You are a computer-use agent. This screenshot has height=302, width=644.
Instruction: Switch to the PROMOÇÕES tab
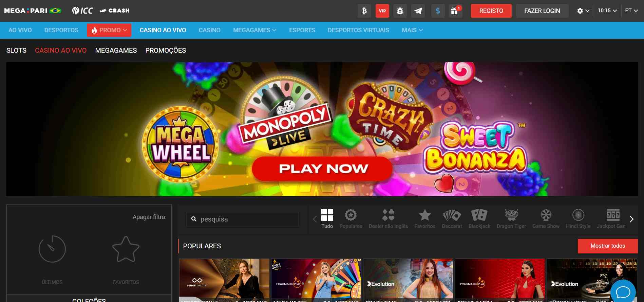166,50
